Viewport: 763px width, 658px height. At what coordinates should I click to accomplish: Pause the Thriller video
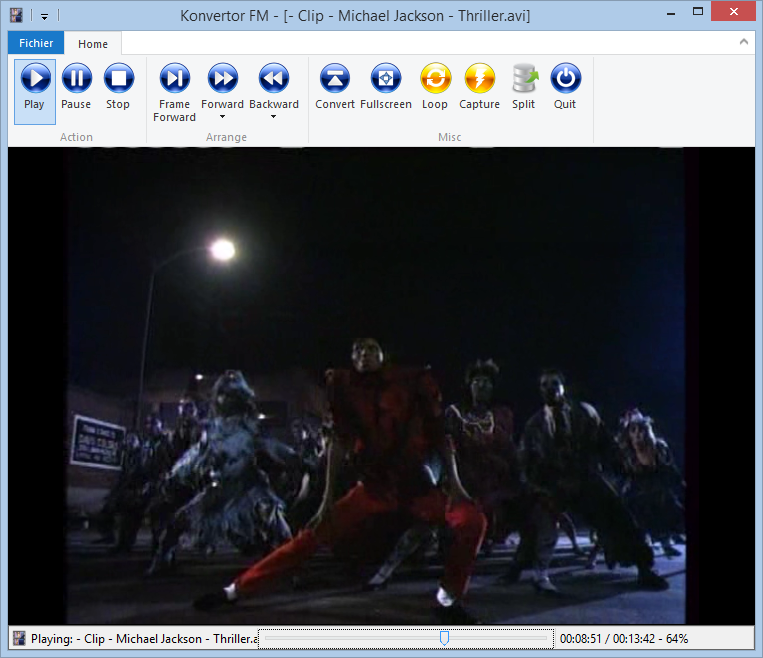tap(76, 87)
